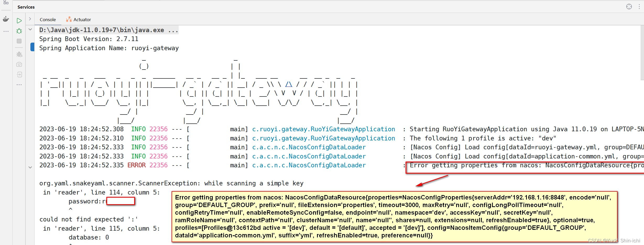This screenshot has height=245, width=644.
Task: Open the jump-to-editor icon in the sidebar
Action: pos(19,74)
